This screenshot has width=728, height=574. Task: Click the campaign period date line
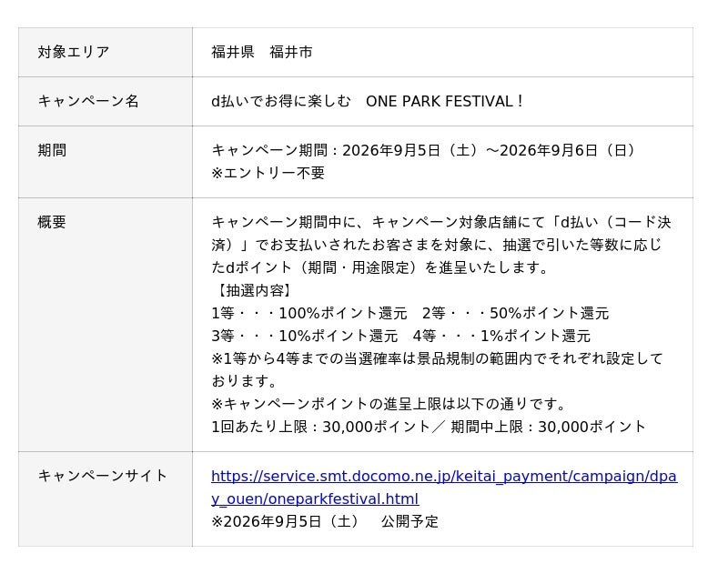(x=423, y=150)
